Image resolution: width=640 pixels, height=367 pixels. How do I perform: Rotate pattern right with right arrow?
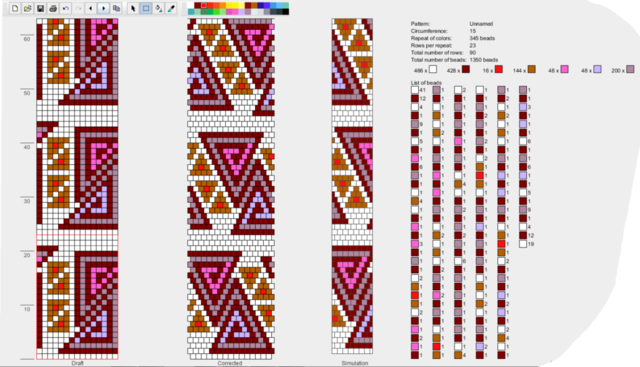[103, 8]
